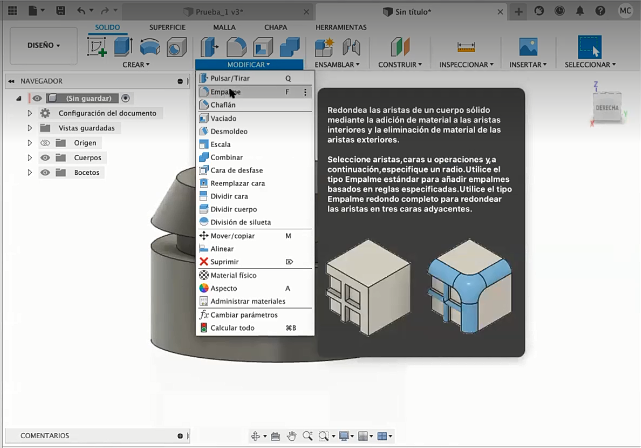The width and height of the screenshot is (641, 448).
Task: Click the DERECHA face of the view cube
Action: [x=606, y=106]
